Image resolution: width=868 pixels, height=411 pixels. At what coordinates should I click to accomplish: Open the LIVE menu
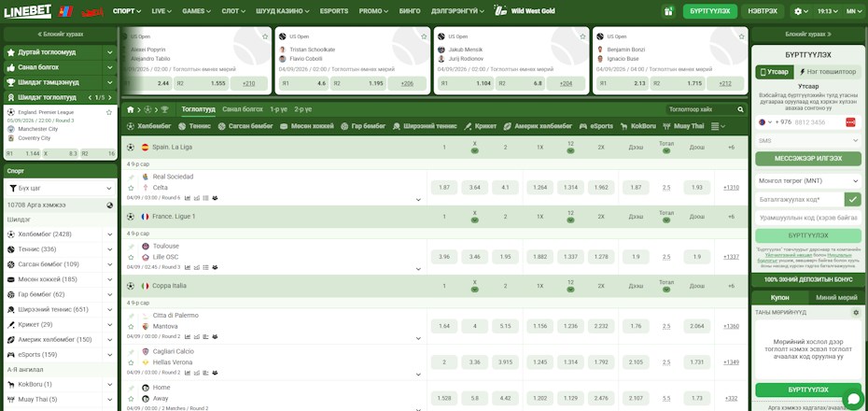161,11
